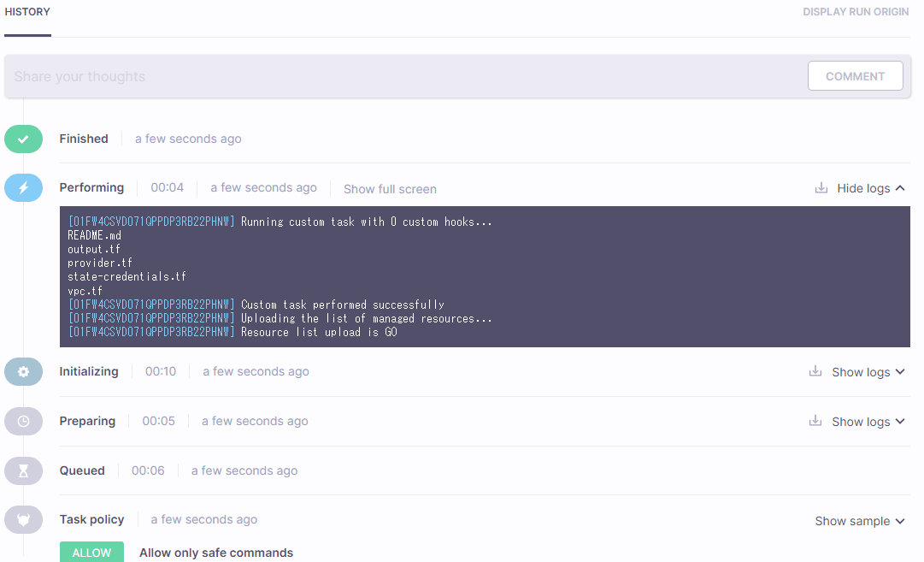Click the Performing stage label
Image resolution: width=924 pixels, height=562 pixels.
[x=91, y=187]
